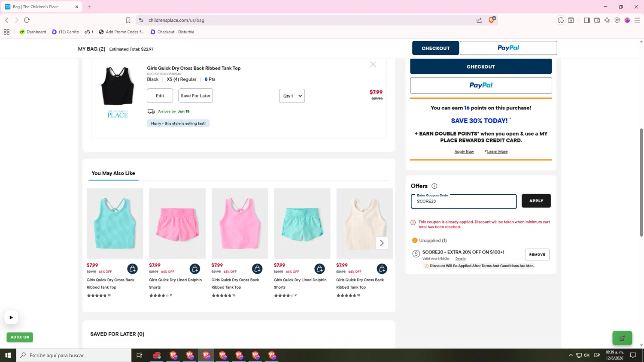The image size is (644, 362).
Task: Click the page vertical scrollbar
Action: [x=641, y=182]
